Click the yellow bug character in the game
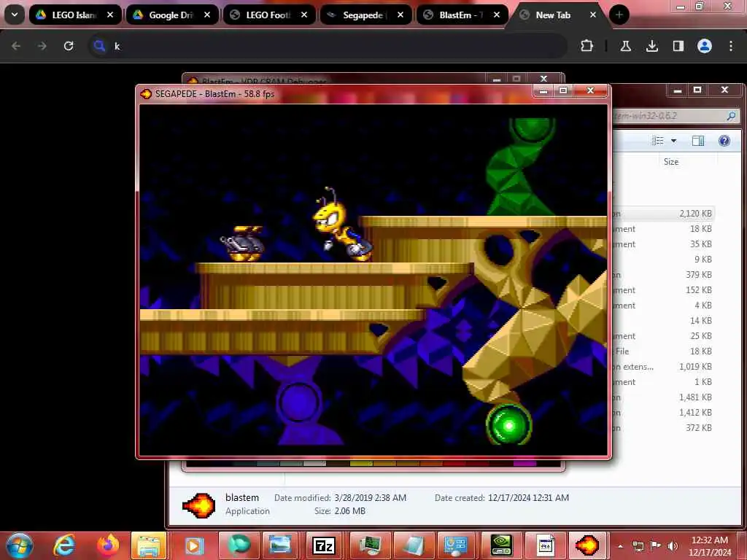Image resolution: width=747 pixels, height=560 pixels. pyautogui.click(x=341, y=225)
